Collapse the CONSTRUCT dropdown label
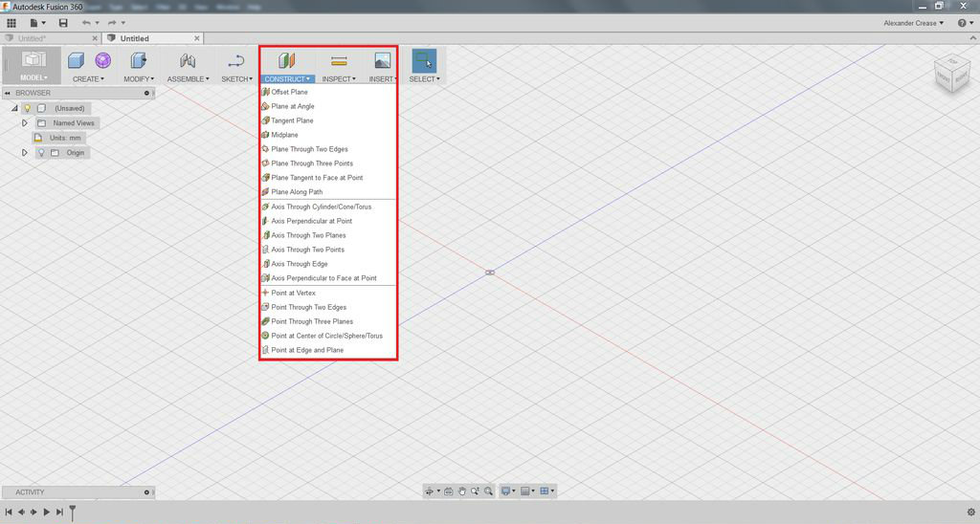The image size is (980, 524). click(x=287, y=79)
